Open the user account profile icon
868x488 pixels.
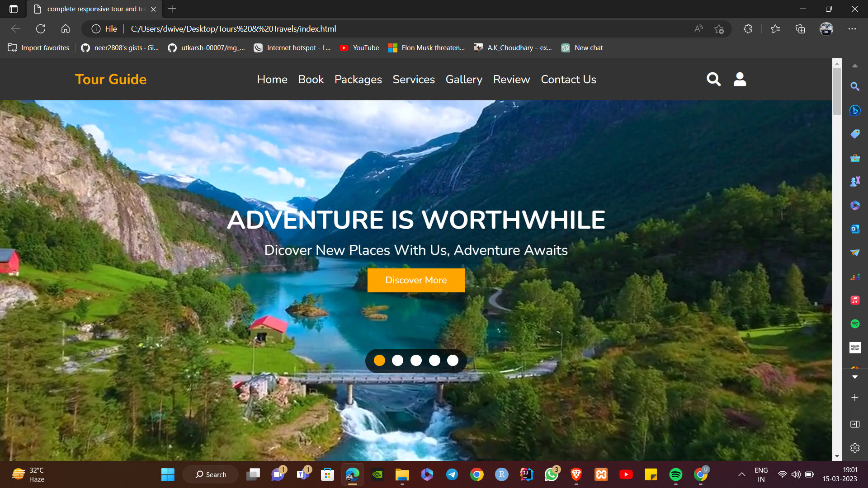coord(740,79)
